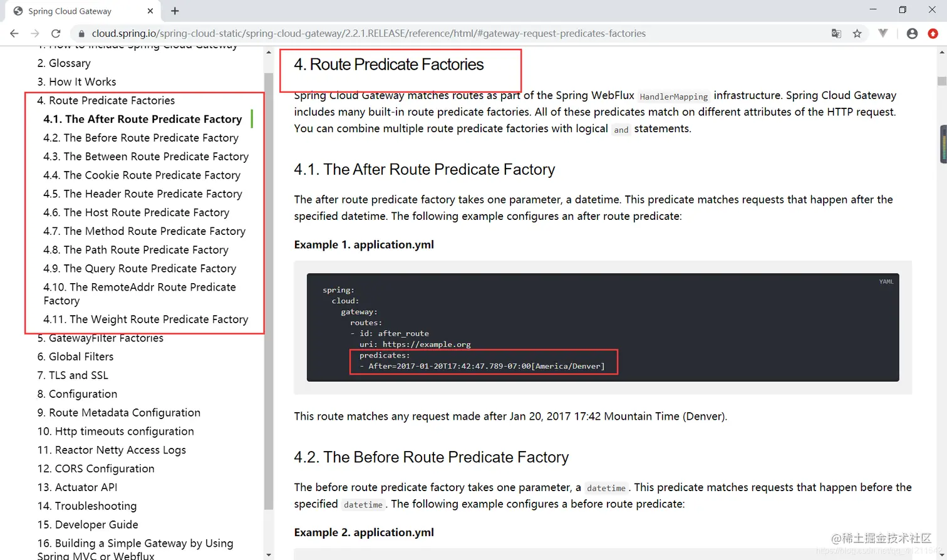Click the 4.2 Before Route Predicate heading
Viewport: 947px width, 560px height.
pyautogui.click(x=431, y=457)
